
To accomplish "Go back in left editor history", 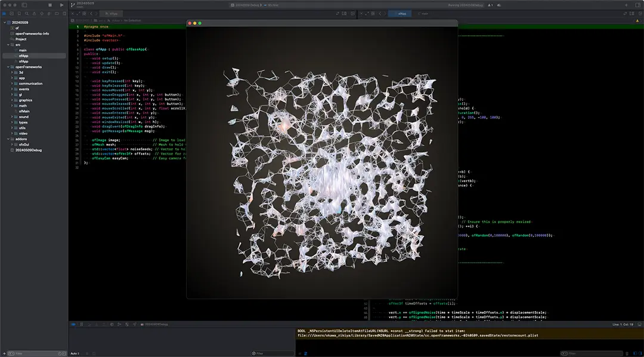I will (91, 14).
